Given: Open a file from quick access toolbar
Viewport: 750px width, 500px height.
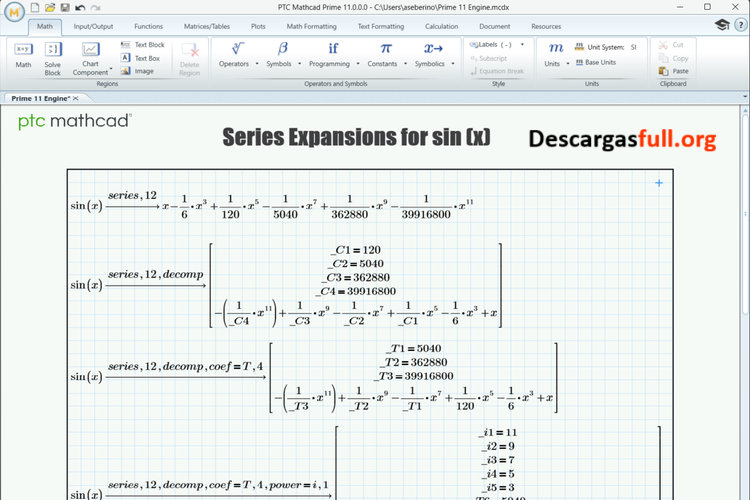Looking at the screenshot, I should click(x=50, y=7).
